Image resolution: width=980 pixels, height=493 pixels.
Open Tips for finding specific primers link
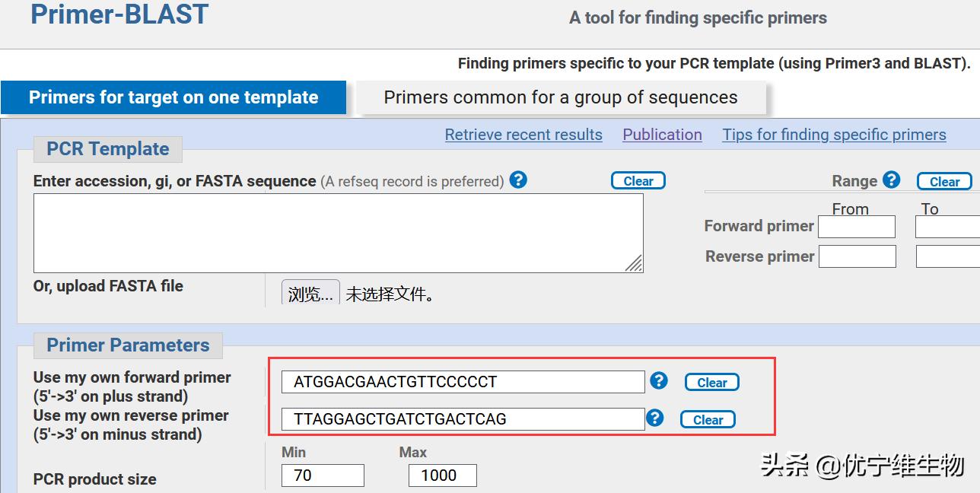click(834, 135)
